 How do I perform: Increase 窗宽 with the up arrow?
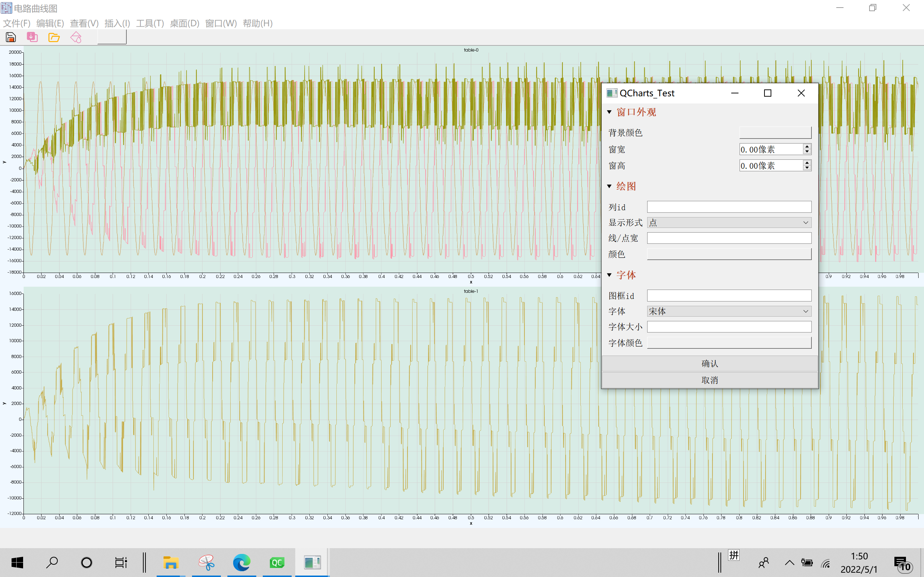(x=807, y=146)
